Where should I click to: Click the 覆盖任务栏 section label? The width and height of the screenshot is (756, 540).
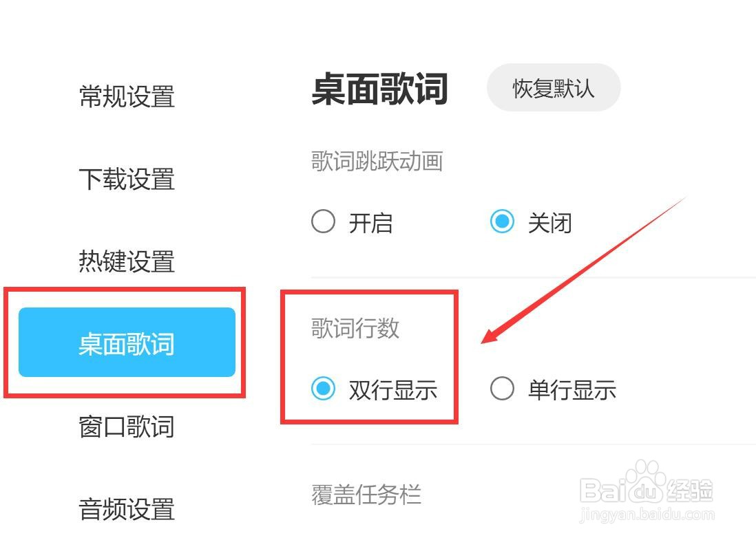[366, 495]
